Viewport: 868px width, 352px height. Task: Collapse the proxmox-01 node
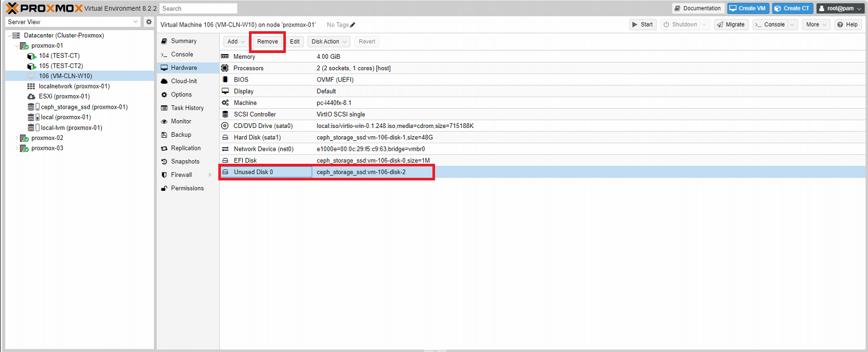pyautogui.click(x=17, y=46)
